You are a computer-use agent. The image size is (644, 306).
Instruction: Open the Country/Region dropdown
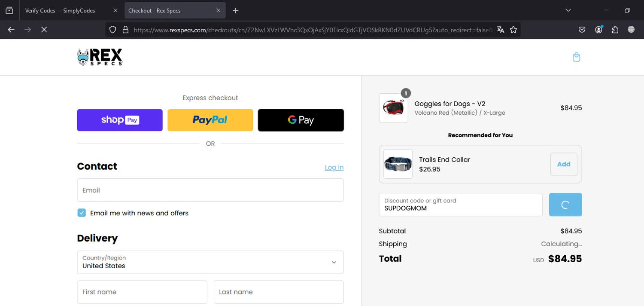pyautogui.click(x=210, y=262)
